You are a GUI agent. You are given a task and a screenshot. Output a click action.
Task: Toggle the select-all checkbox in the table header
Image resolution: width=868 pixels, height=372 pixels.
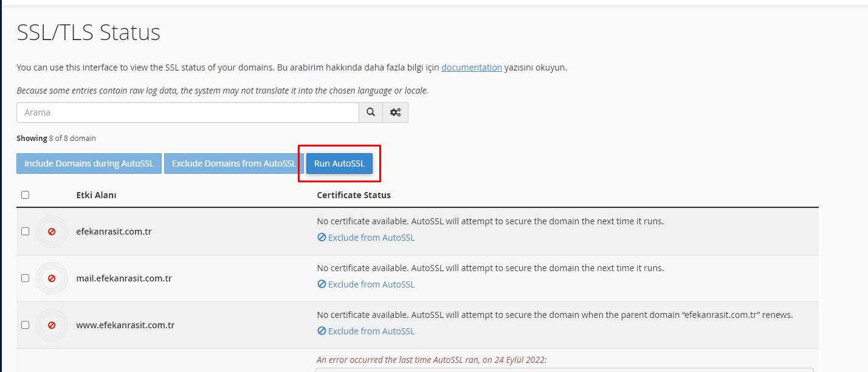[x=25, y=195]
